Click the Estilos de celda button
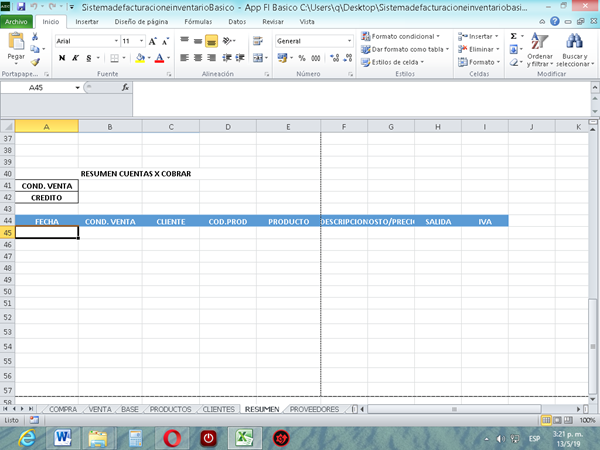This screenshot has width=600, height=450. coord(394,62)
